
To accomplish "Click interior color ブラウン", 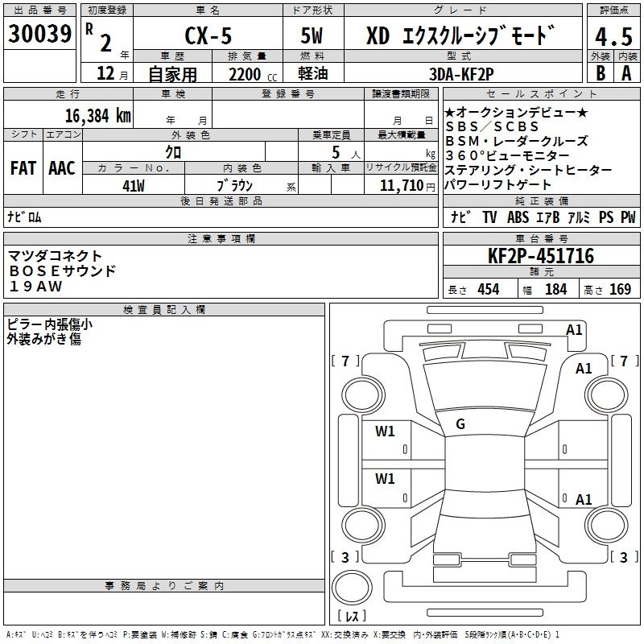I will pyautogui.click(x=234, y=186).
